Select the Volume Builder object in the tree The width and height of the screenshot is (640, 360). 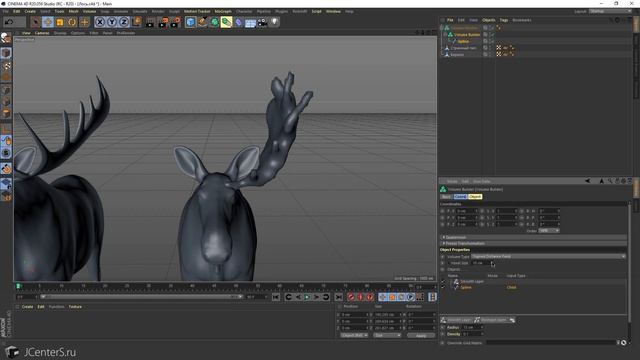[x=467, y=35]
